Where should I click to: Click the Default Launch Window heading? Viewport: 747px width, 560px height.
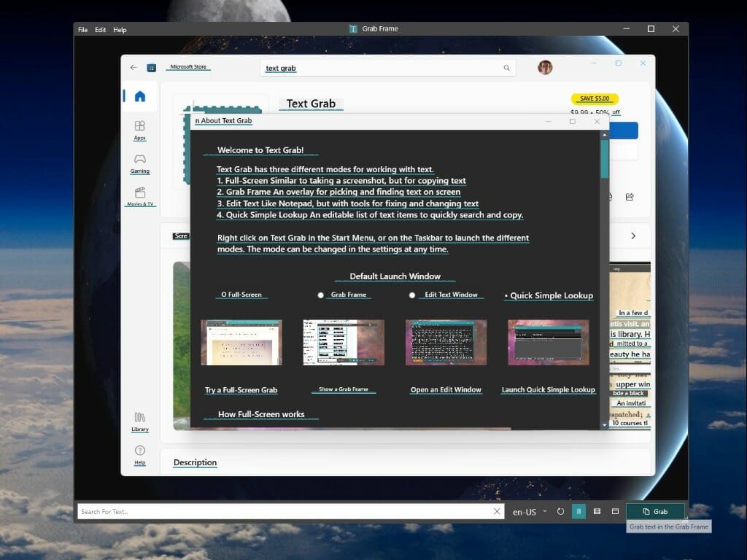[395, 276]
